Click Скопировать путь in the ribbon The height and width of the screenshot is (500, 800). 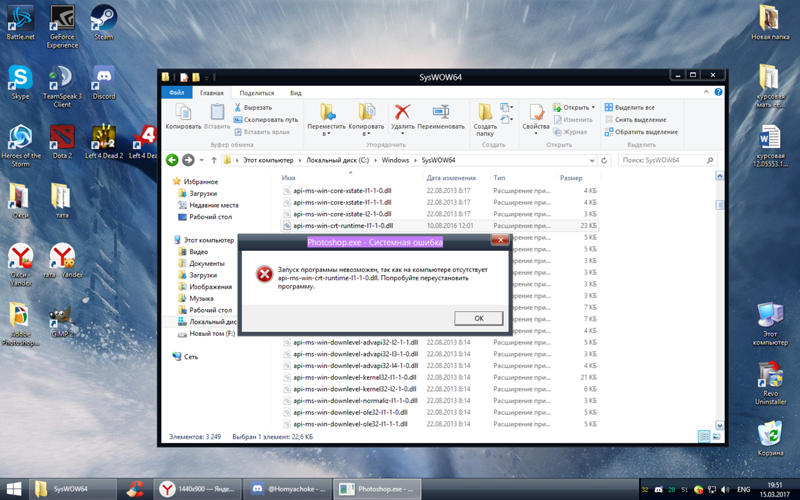click(266, 119)
